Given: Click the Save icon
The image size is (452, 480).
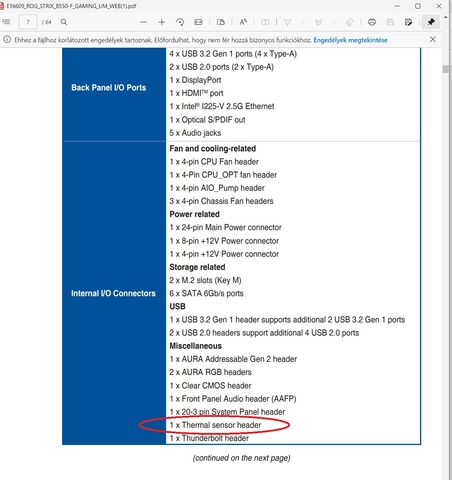Looking at the screenshot, I should pos(390,22).
